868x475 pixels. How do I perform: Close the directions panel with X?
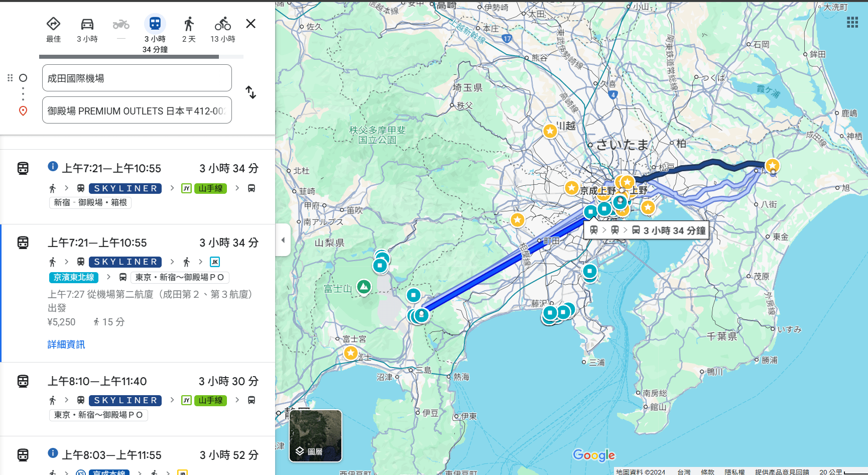[x=251, y=24]
